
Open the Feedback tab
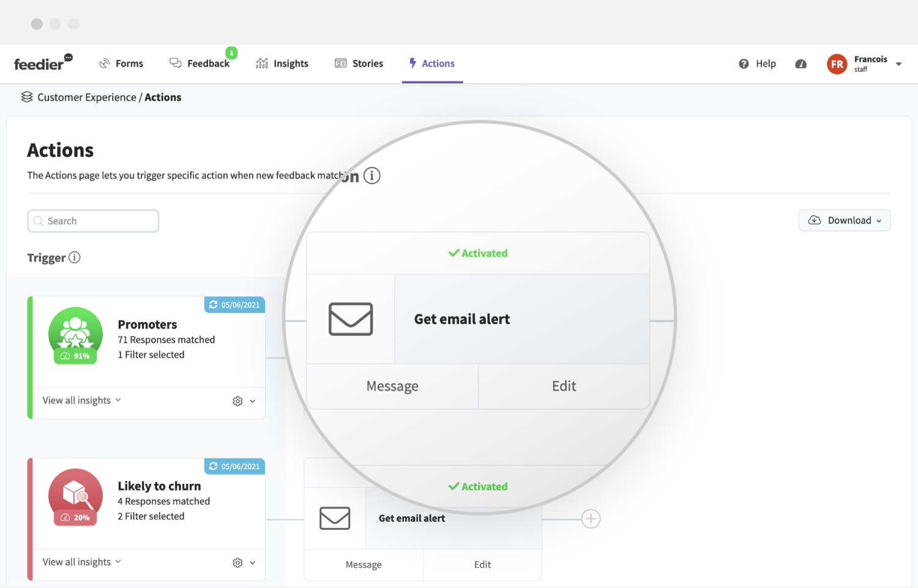coord(200,64)
